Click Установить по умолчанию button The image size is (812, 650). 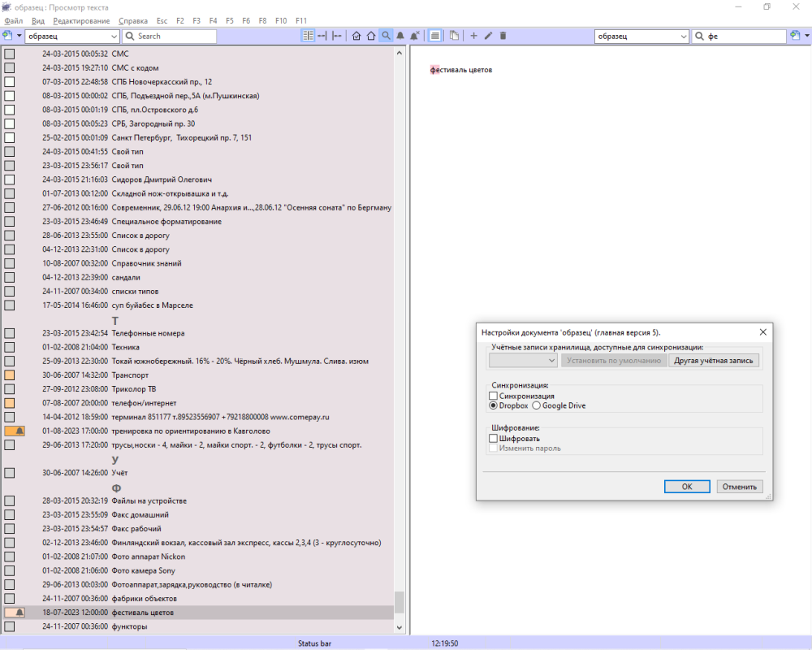(x=614, y=360)
